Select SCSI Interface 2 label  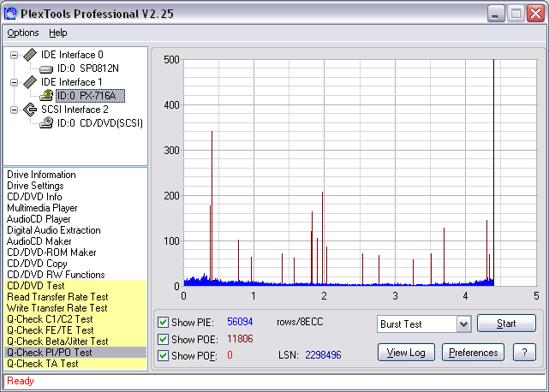pyautogui.click(x=75, y=110)
